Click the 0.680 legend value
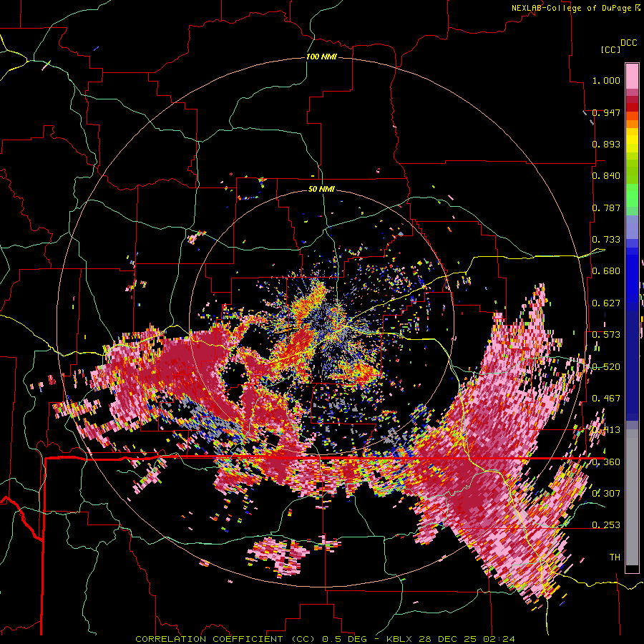 [606, 271]
